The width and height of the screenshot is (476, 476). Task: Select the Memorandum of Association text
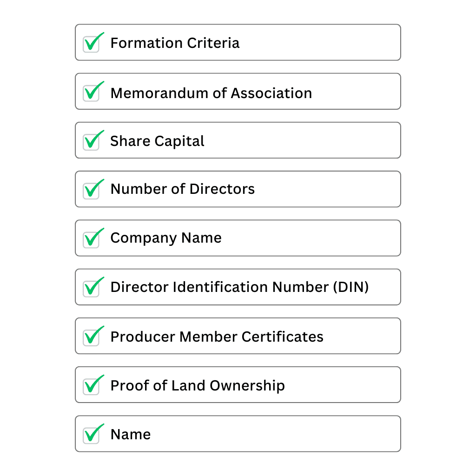point(211,93)
